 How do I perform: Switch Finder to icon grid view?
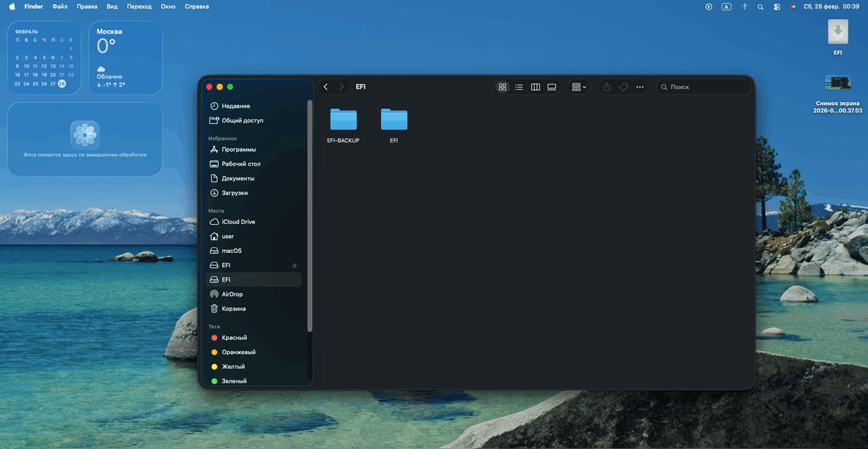coord(502,87)
